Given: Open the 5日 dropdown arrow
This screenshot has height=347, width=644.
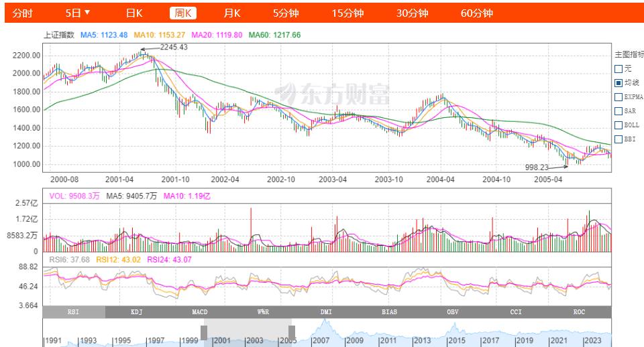Looking at the screenshot, I should (x=87, y=13).
